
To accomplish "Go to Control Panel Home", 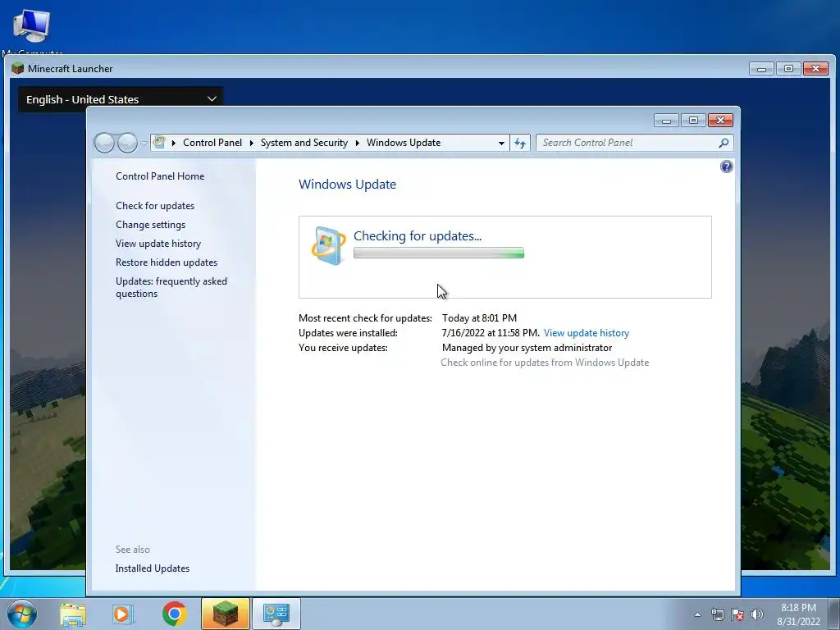I will [160, 176].
